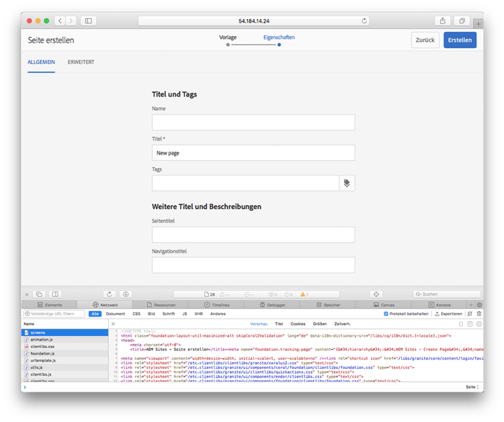Click into the Seitentitel input field
Viewport: 504px width, 422px height.
[x=253, y=235]
